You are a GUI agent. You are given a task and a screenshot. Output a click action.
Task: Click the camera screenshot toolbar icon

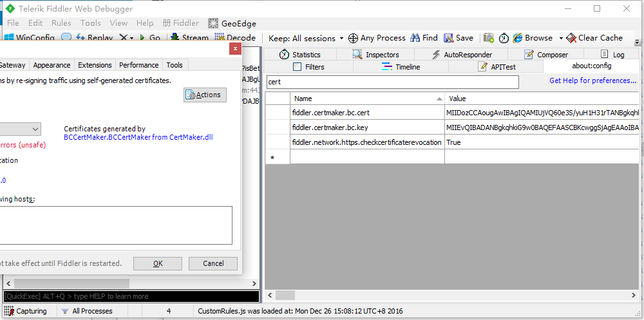click(x=489, y=38)
